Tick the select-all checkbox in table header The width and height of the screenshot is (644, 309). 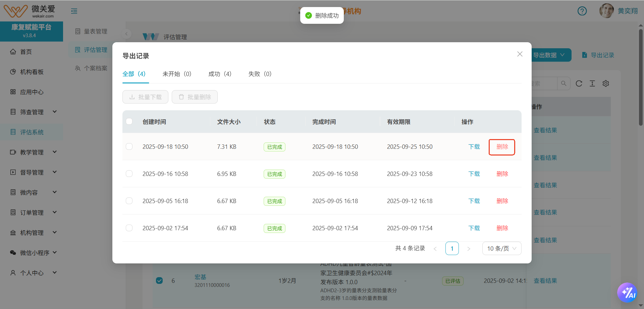tap(129, 122)
